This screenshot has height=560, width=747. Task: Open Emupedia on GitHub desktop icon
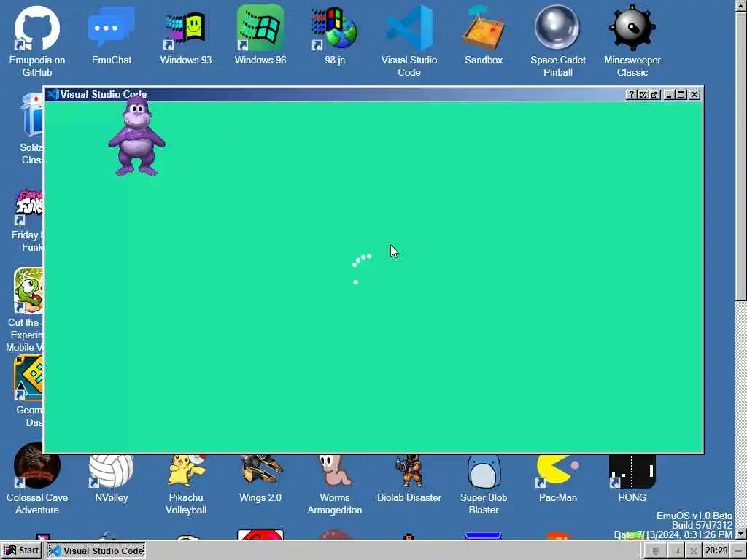(x=37, y=41)
